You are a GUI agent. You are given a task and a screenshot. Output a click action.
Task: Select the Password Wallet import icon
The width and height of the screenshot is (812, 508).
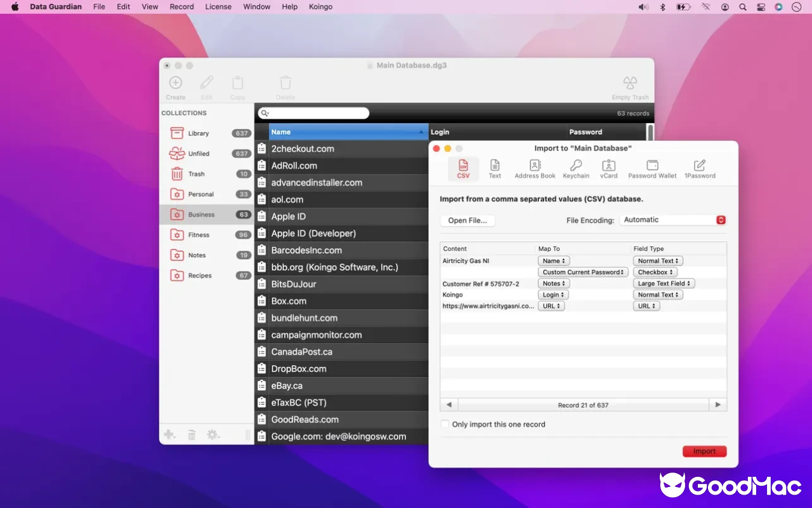(652, 166)
